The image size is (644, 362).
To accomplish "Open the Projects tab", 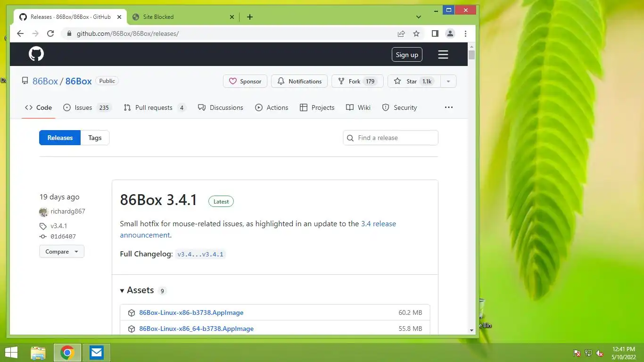I will [x=317, y=107].
